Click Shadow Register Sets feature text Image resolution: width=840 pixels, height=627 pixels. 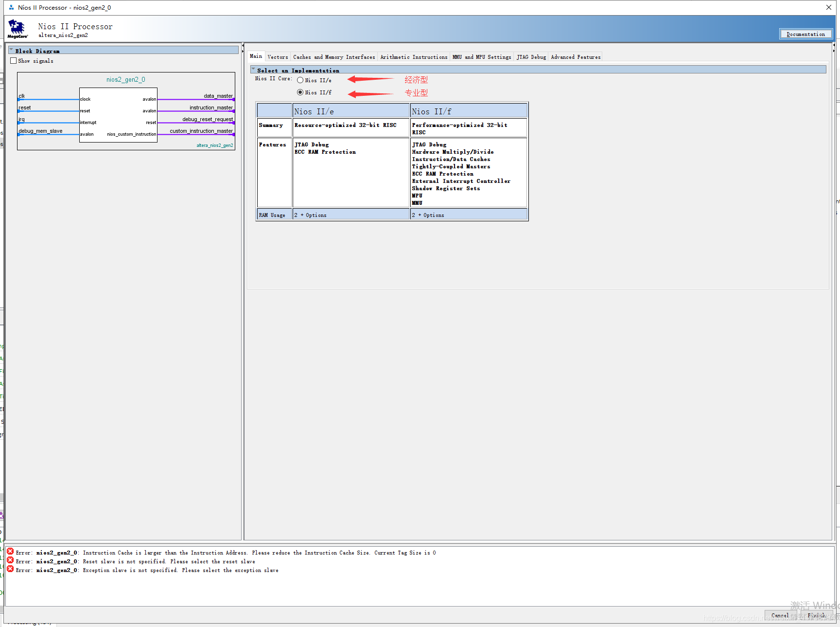446,188
